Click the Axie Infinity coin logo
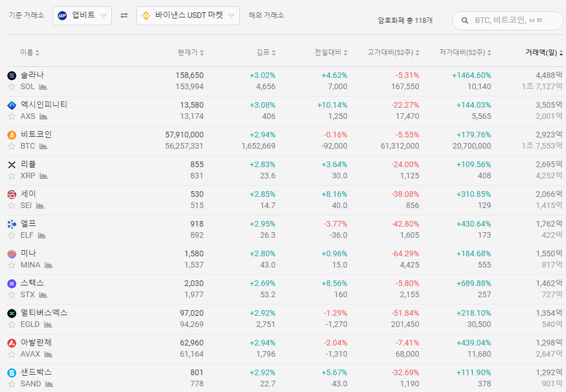The width and height of the screenshot is (566, 392). 12,105
